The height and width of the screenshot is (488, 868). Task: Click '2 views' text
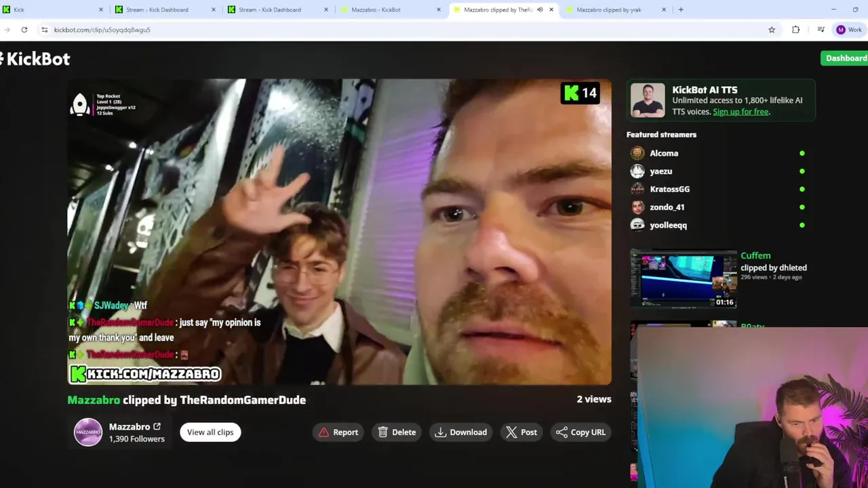click(x=594, y=399)
